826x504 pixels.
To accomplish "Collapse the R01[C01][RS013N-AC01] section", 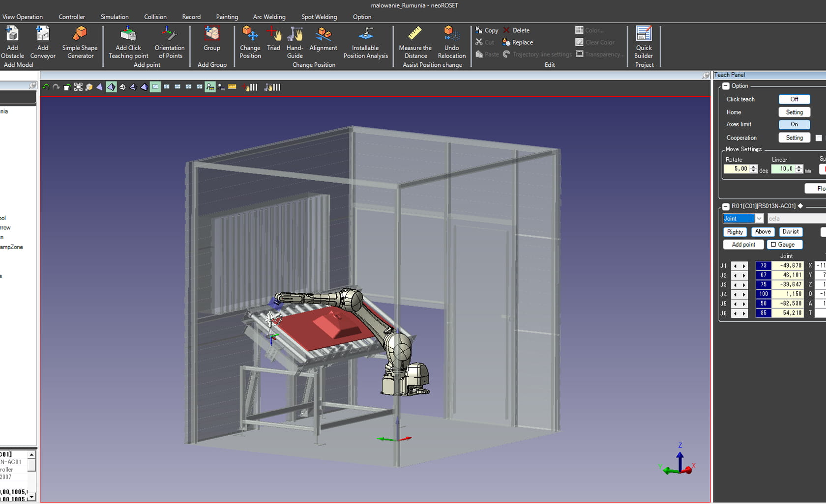I will (726, 206).
